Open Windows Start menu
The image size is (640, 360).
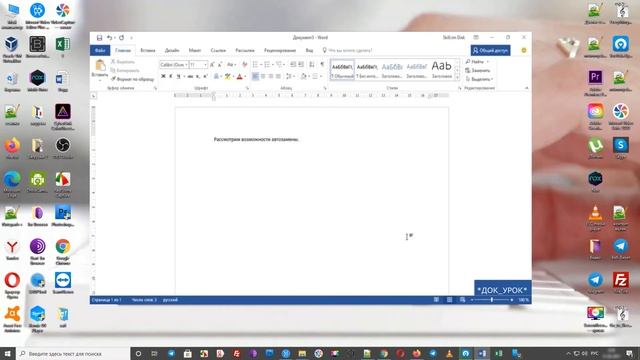(8, 353)
